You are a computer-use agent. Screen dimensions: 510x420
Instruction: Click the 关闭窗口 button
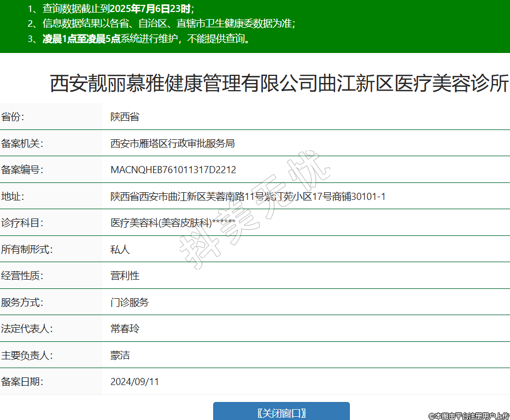point(281,412)
